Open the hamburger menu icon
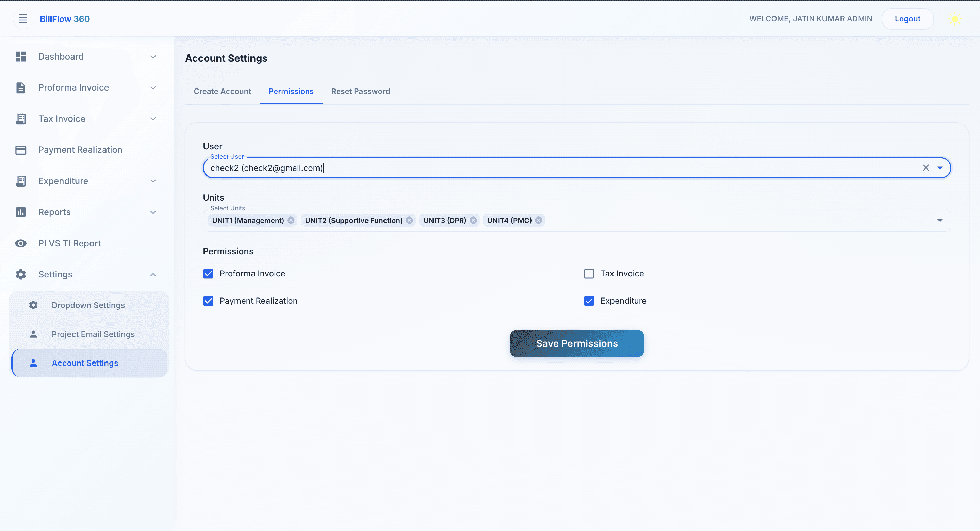The image size is (980, 531). click(x=23, y=19)
